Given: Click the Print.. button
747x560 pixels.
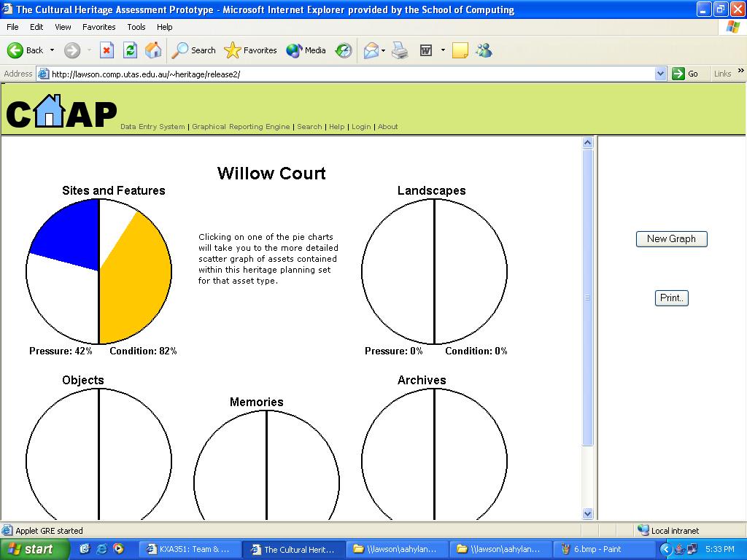Looking at the screenshot, I should click(x=671, y=298).
